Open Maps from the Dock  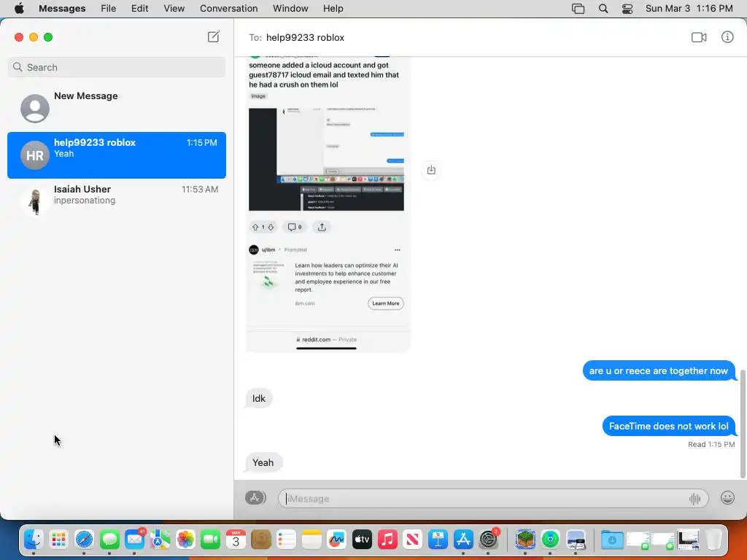(160, 540)
